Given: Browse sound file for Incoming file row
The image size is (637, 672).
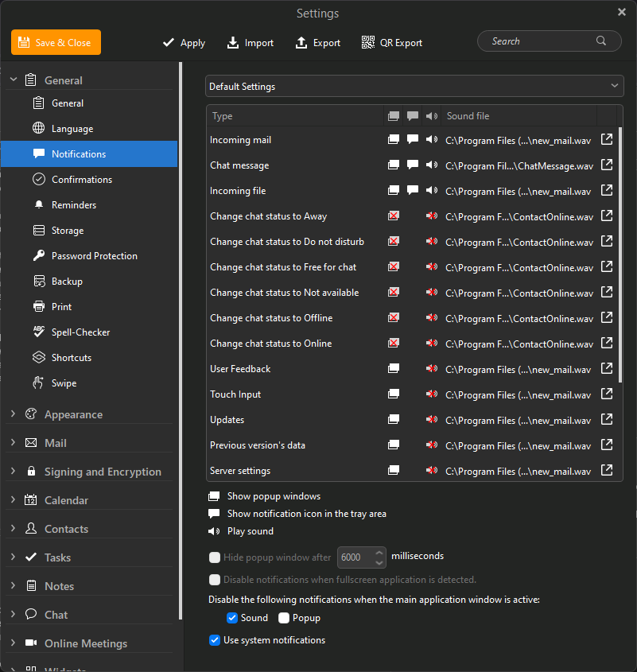Looking at the screenshot, I should pos(607,190).
